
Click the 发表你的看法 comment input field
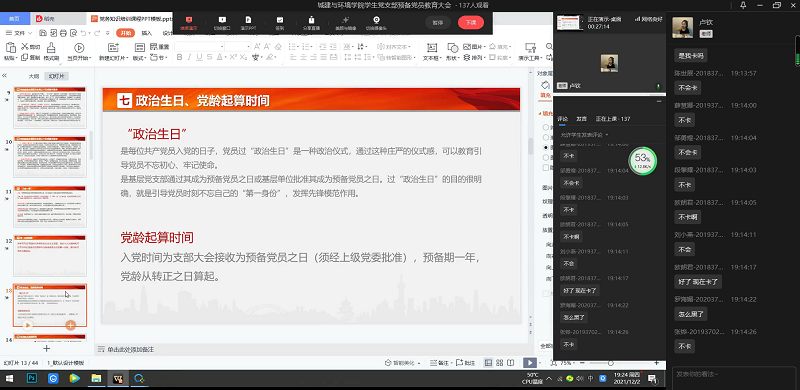pyautogui.click(x=733, y=378)
